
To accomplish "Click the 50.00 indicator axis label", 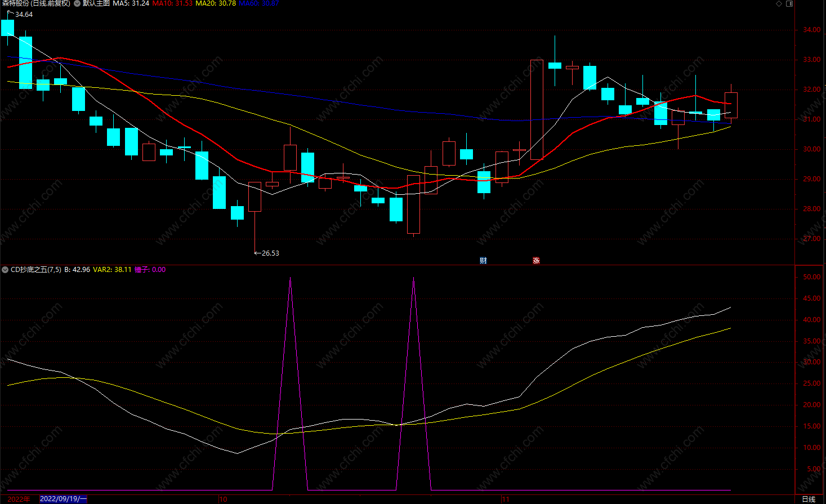I will pos(811,277).
